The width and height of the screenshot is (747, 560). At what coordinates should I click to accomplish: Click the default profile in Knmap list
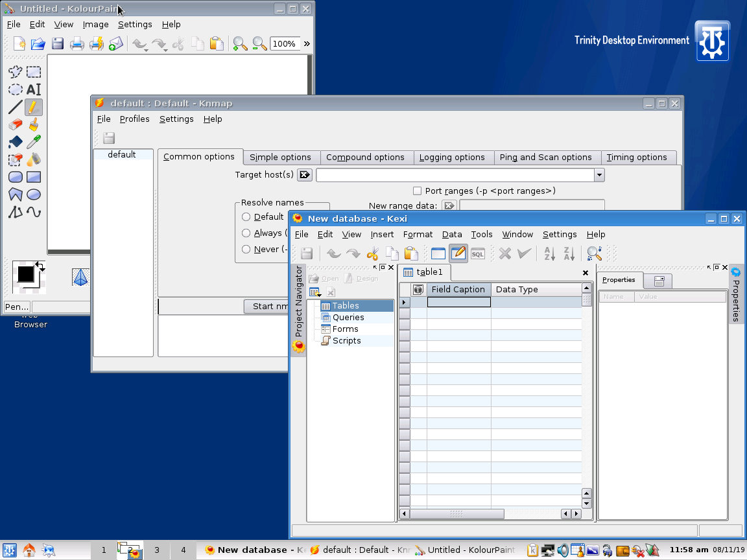tap(121, 154)
